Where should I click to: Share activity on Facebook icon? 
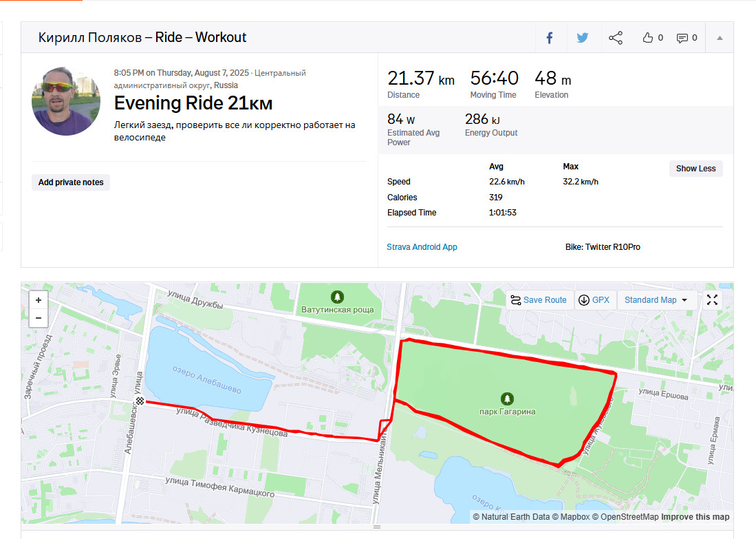pyautogui.click(x=549, y=38)
